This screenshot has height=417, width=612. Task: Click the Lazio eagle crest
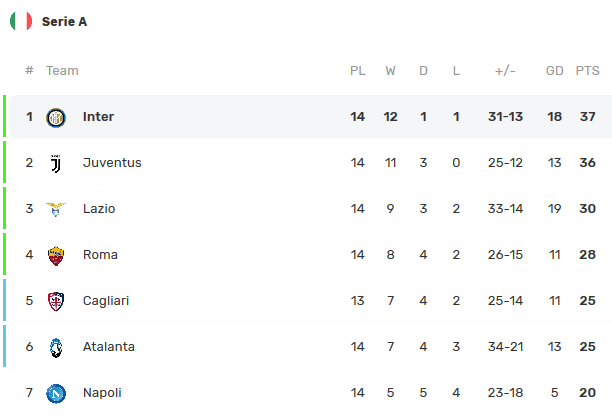click(56, 209)
